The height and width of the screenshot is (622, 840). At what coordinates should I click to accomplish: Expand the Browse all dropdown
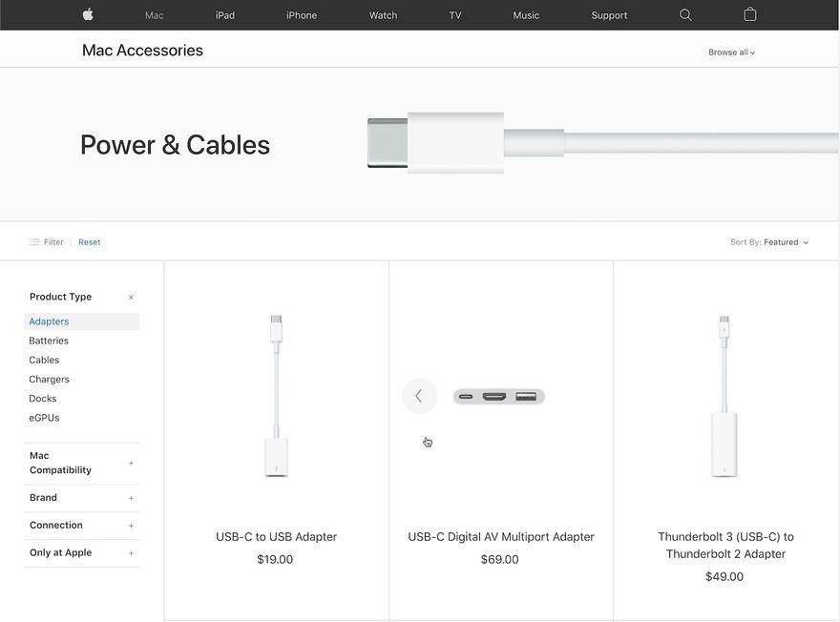click(x=732, y=52)
